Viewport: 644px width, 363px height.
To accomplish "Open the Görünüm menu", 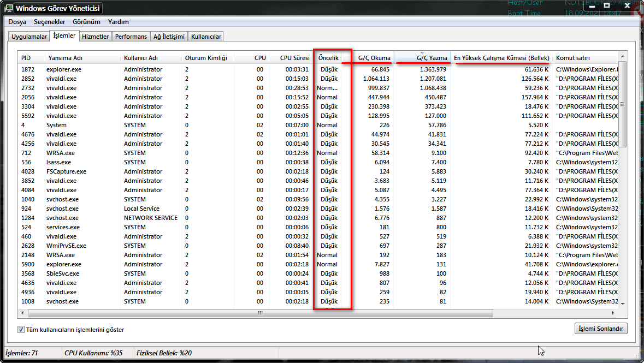I will [86, 22].
